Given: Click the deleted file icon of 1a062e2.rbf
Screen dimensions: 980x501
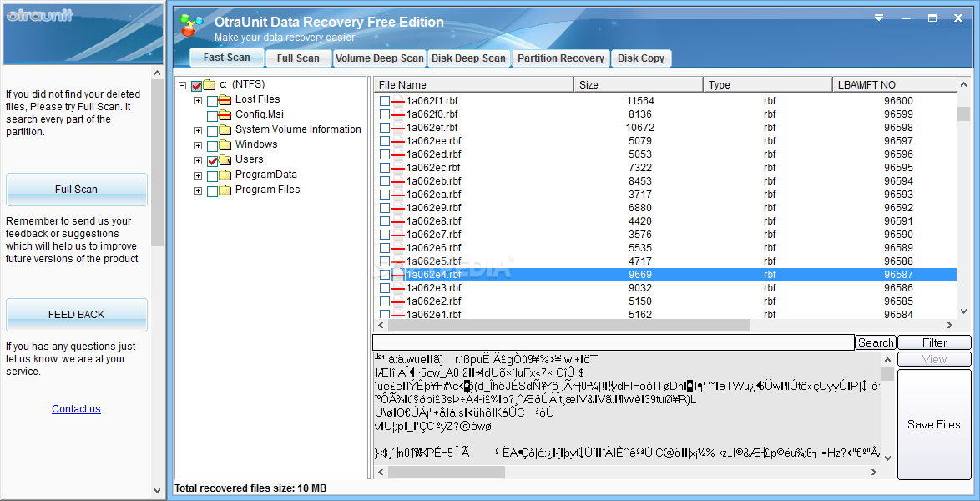Looking at the screenshot, I should [398, 301].
